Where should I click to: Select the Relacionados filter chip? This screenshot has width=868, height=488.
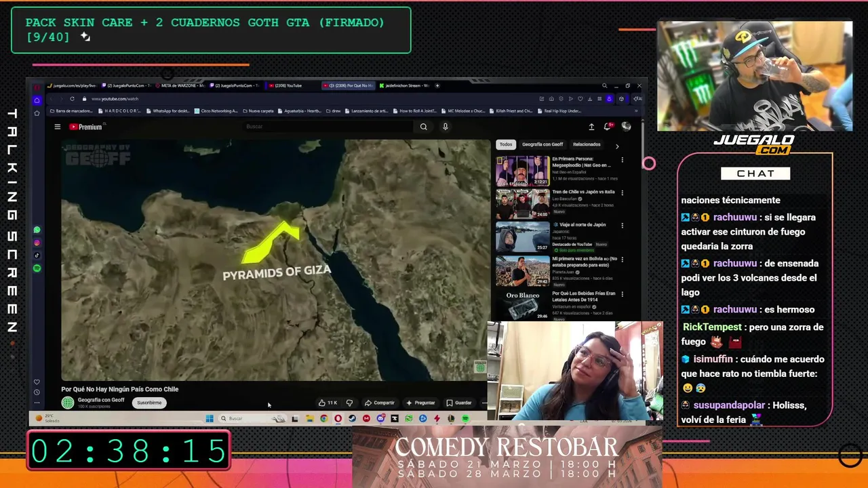[x=587, y=144]
